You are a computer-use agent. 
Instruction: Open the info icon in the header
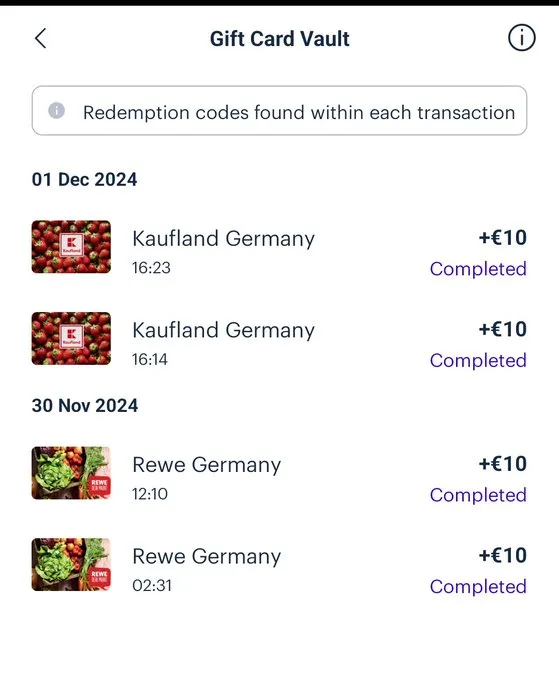point(521,38)
